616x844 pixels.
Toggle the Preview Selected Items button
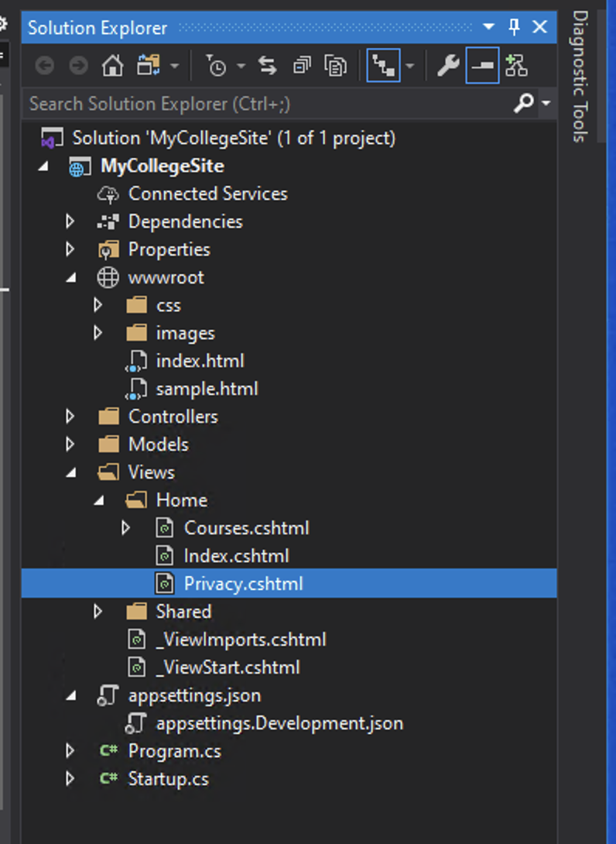click(x=482, y=67)
